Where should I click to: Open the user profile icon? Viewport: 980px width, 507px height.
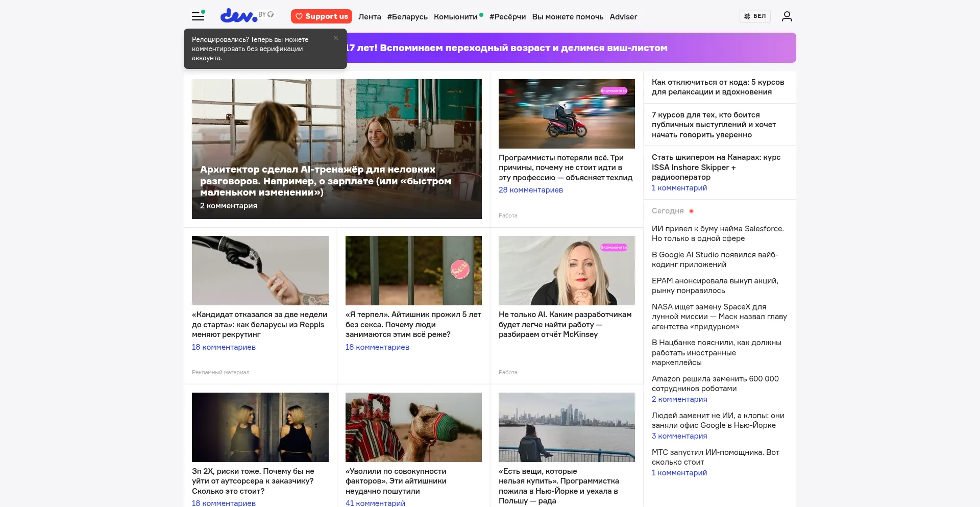click(x=787, y=16)
